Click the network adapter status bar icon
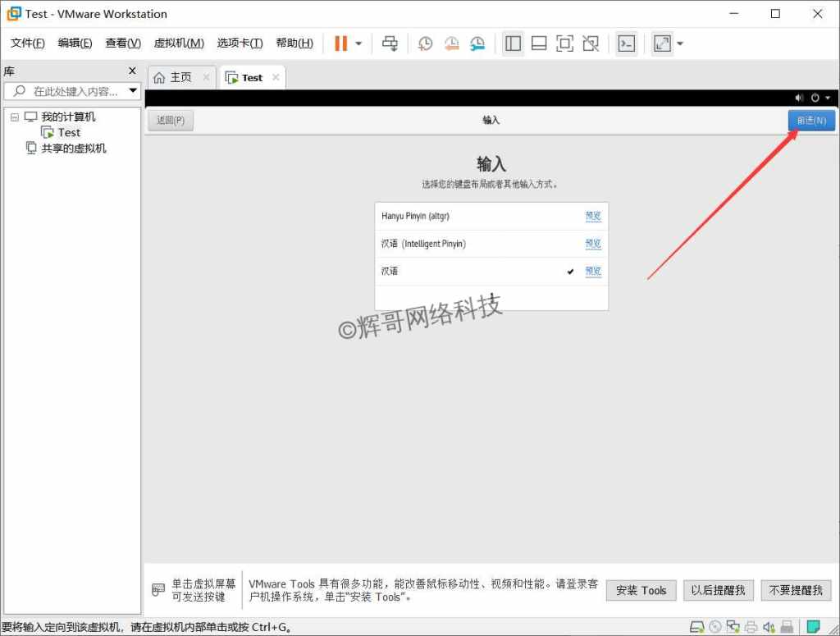The width and height of the screenshot is (840, 636). click(733, 626)
